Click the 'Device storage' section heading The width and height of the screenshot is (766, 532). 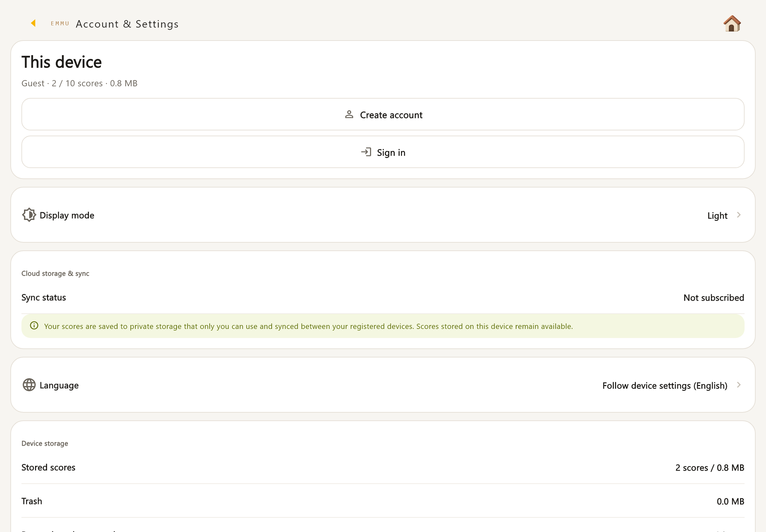click(x=45, y=443)
